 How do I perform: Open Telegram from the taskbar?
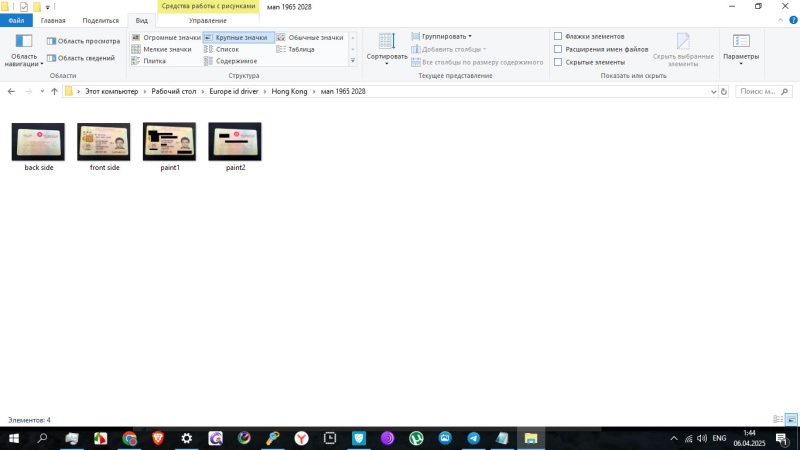(472, 438)
